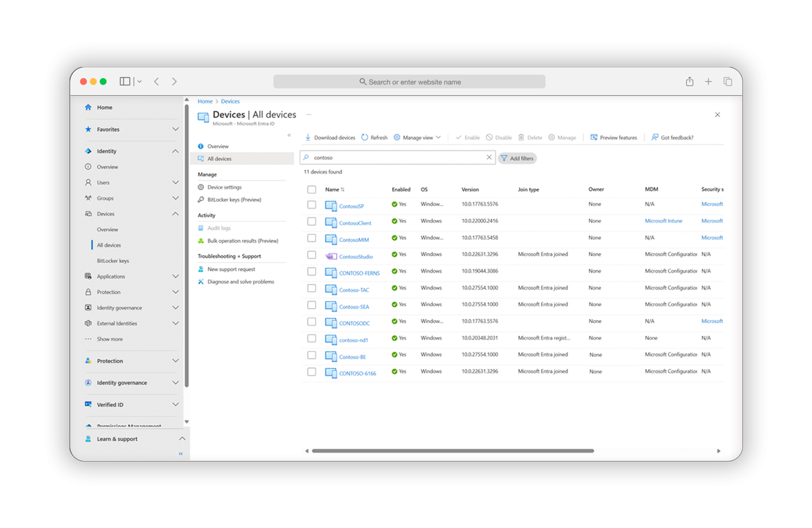Click the Refresh icon in toolbar
Viewport: 812px width, 528px height.
click(365, 137)
